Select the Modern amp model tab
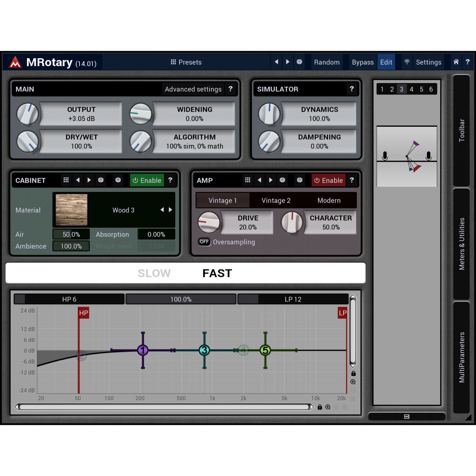476x476 pixels. pyautogui.click(x=329, y=200)
